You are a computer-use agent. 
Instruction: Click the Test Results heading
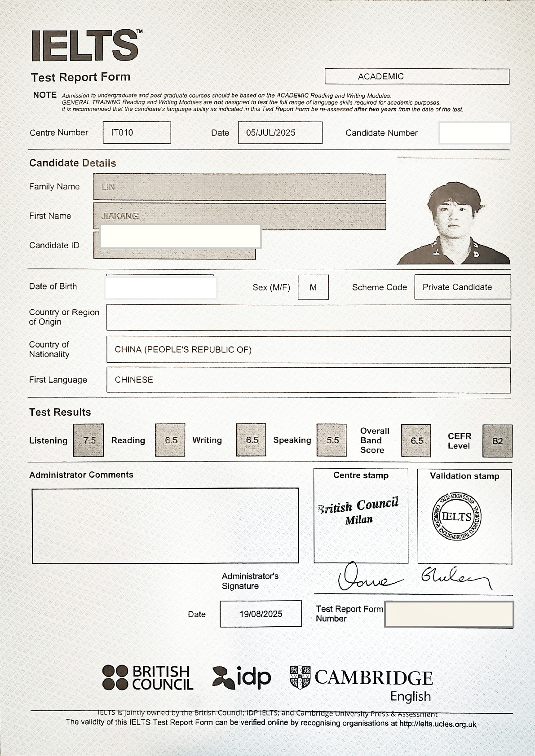click(60, 412)
